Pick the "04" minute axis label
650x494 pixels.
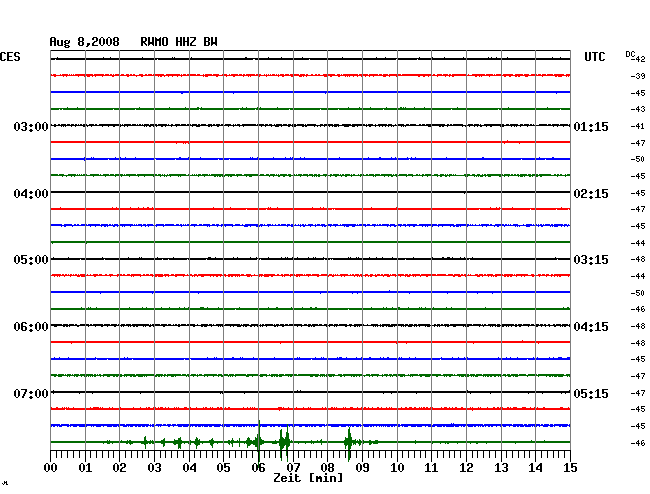(x=189, y=468)
